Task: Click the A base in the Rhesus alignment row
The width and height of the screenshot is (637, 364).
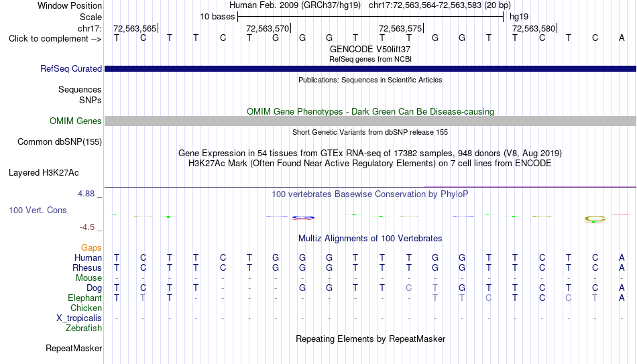Action: [x=622, y=267]
